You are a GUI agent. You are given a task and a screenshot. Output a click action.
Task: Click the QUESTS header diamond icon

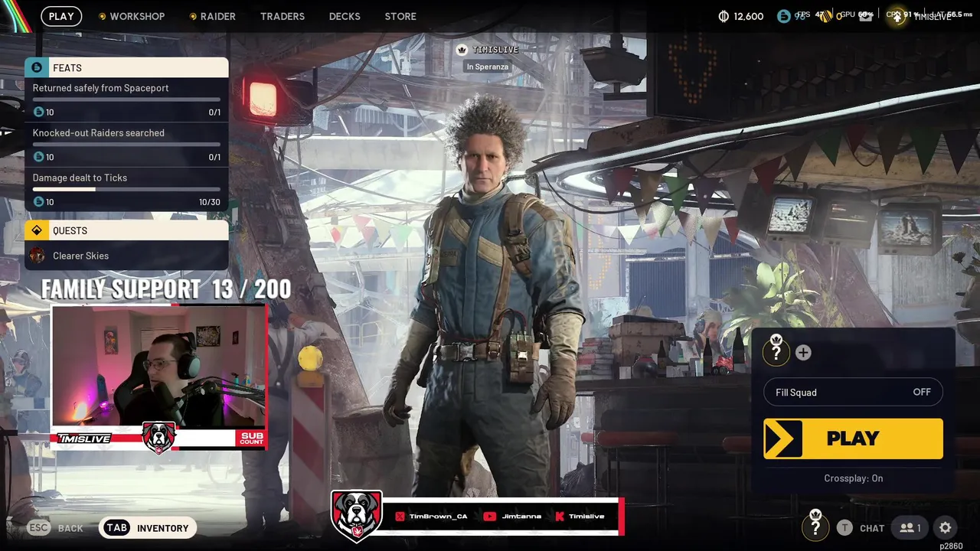(x=37, y=230)
